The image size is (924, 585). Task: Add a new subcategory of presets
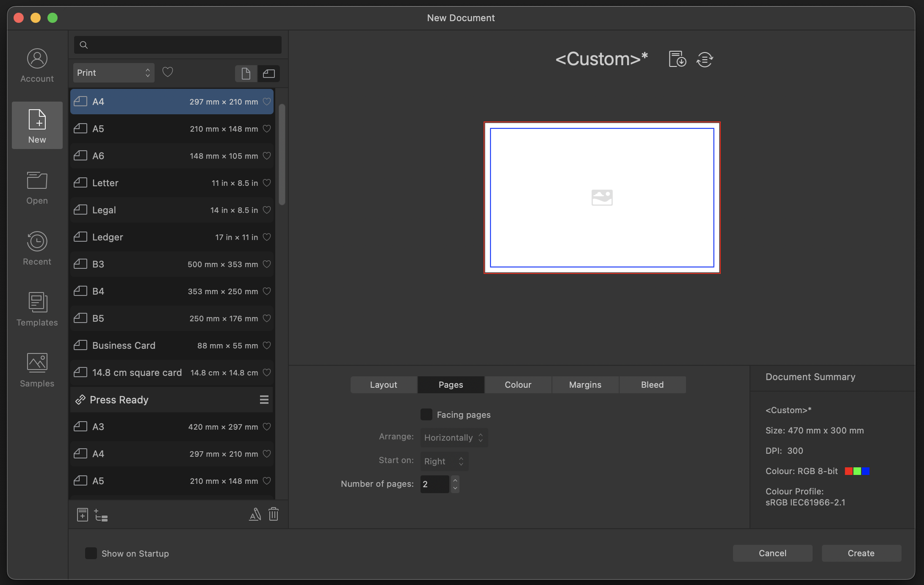point(101,515)
